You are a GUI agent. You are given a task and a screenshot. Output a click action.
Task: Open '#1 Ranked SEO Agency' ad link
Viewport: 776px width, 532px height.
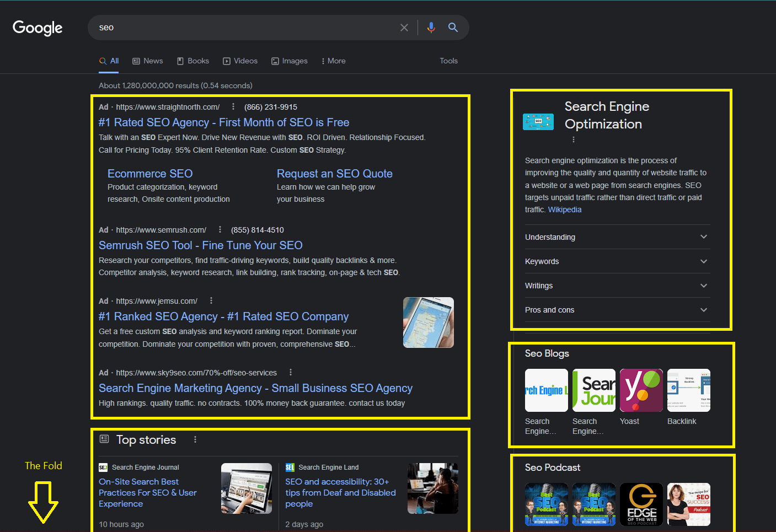coord(223,316)
